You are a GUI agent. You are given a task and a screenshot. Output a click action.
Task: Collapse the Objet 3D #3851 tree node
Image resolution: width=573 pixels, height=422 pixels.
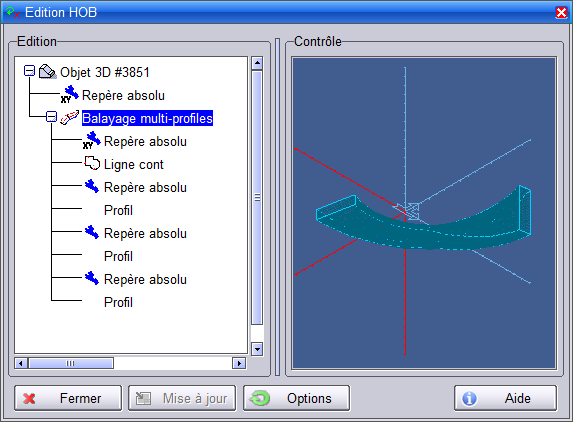[29, 71]
